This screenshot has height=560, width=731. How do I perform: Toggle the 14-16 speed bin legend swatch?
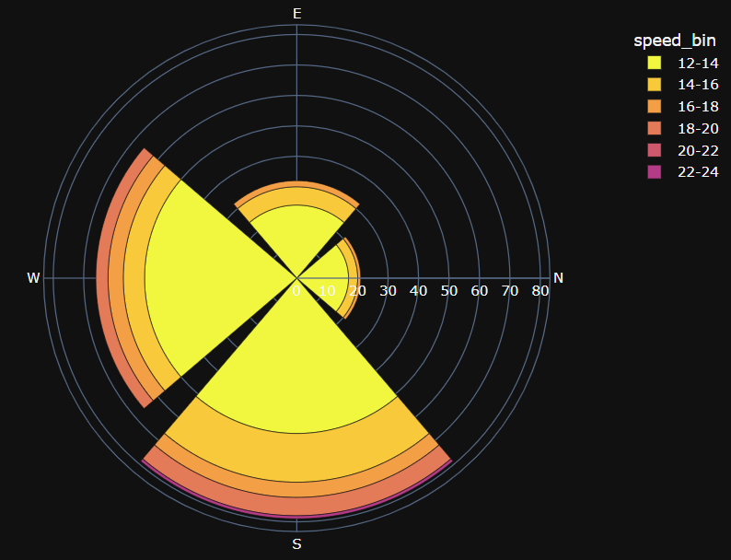[x=654, y=85]
